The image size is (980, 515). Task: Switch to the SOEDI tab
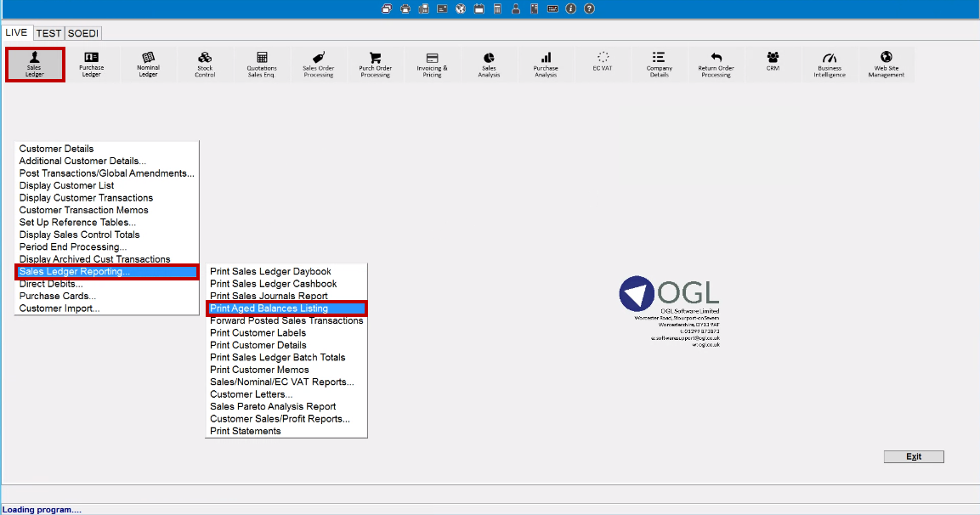83,33
